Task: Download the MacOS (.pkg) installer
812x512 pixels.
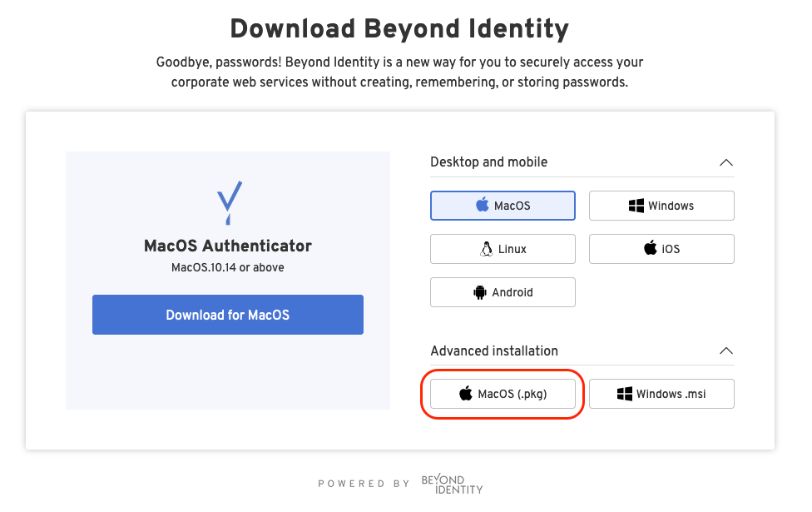Action: tap(503, 393)
